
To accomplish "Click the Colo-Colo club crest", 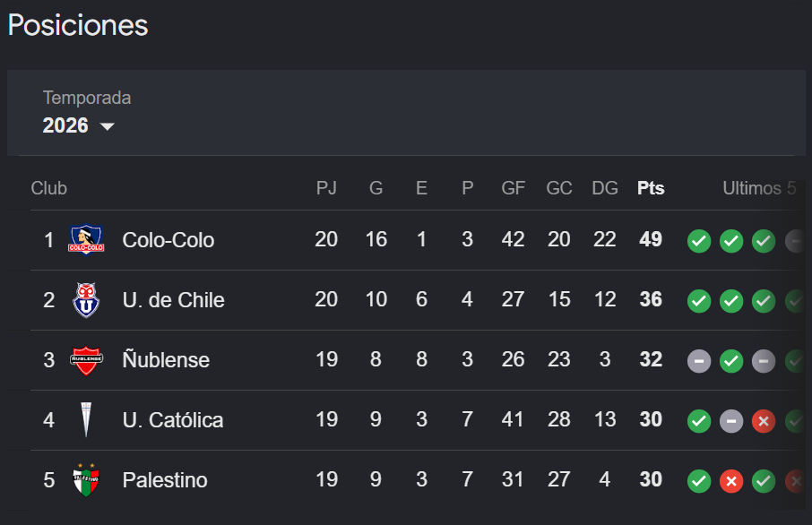I will 86,240.
